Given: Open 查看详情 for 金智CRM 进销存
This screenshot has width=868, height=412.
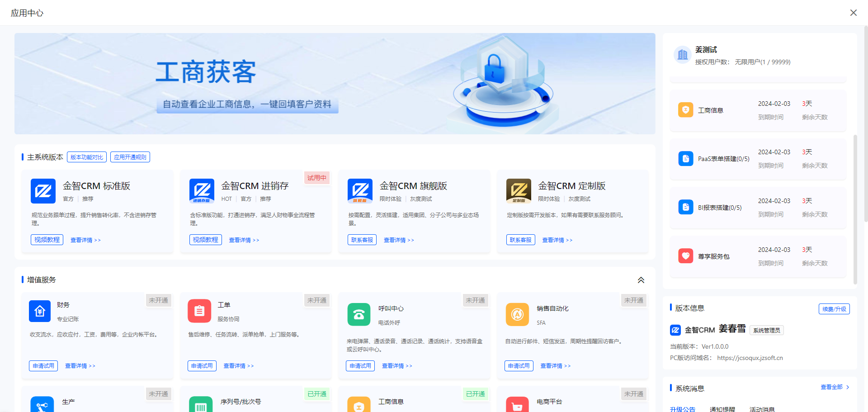Looking at the screenshot, I should (244, 240).
